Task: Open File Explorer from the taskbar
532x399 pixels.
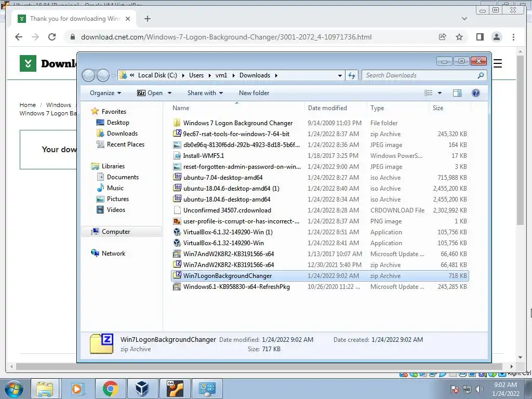Action: tap(45, 389)
